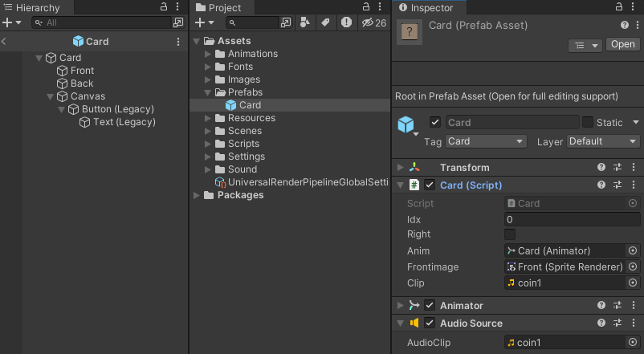Click the Project search-by-log-type icon
644x354 pixels.
click(x=346, y=22)
